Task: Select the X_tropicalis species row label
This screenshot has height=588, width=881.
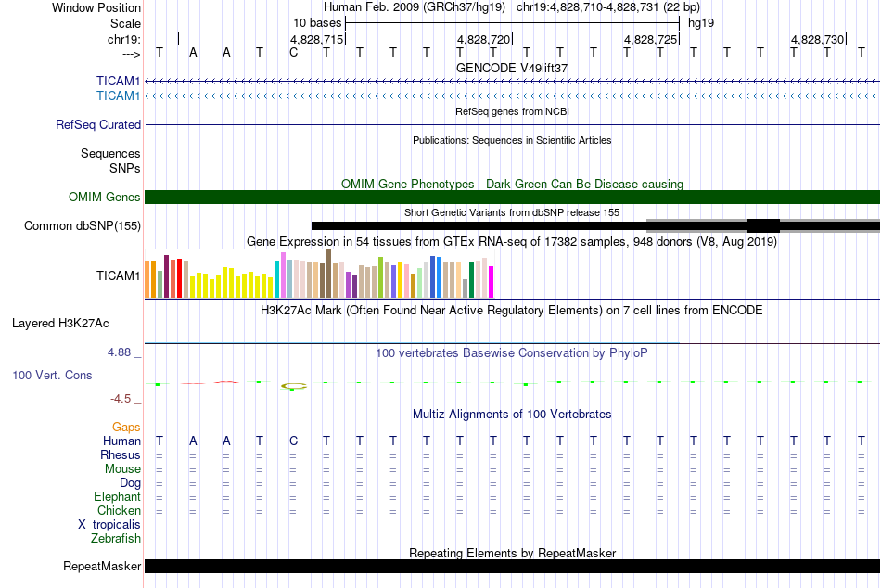Action: pos(109,525)
